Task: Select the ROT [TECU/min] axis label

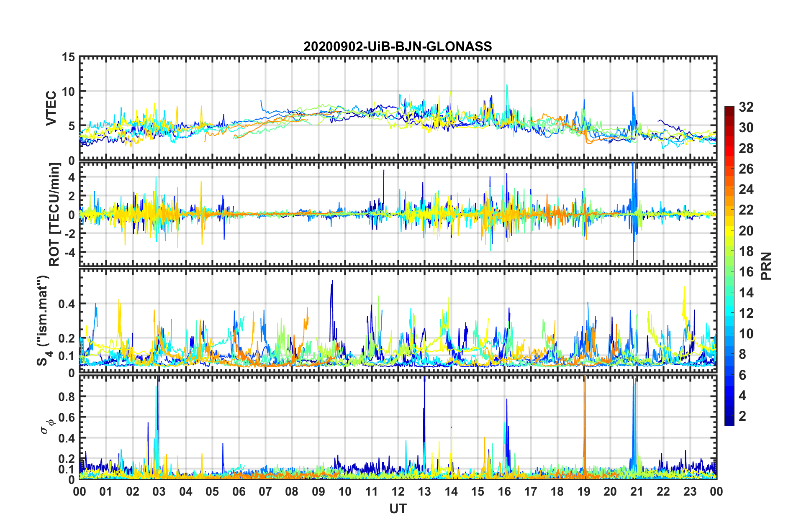Action: pyautogui.click(x=54, y=215)
